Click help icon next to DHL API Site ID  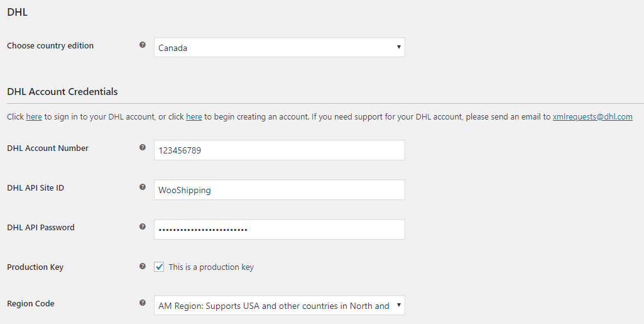143,187
